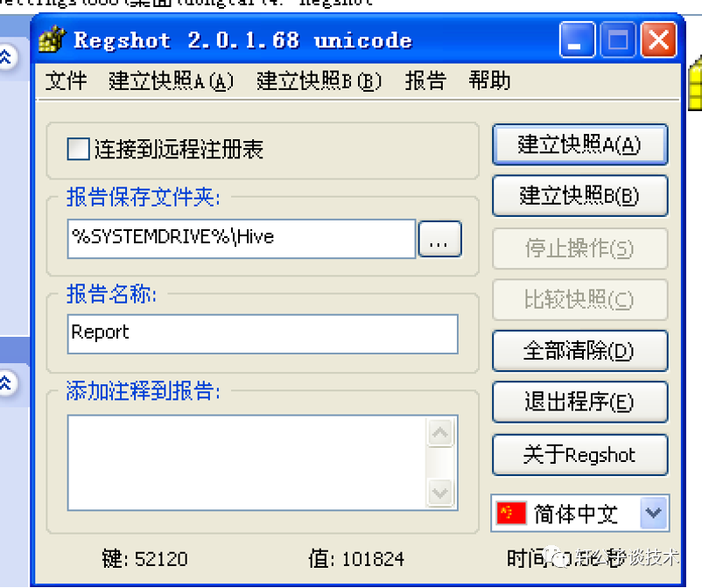702x588 pixels.
Task: Open the 文件 menu
Action: tap(66, 81)
